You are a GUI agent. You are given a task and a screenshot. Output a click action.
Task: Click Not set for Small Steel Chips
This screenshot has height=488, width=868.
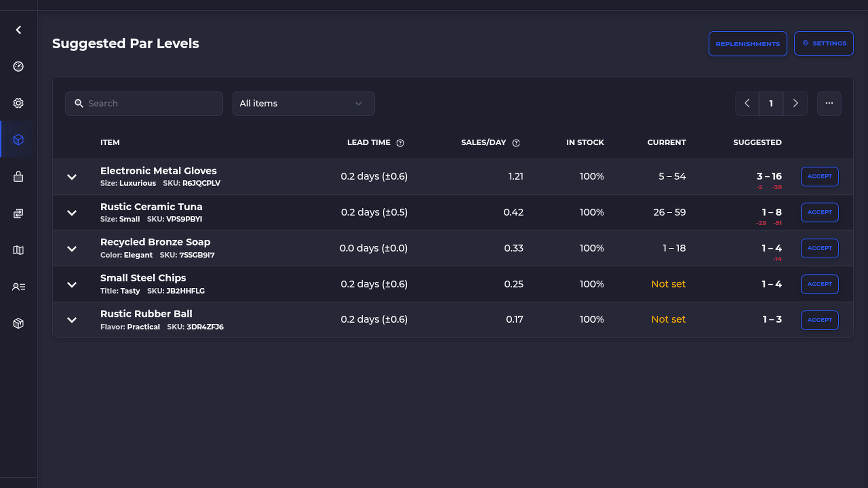point(668,284)
